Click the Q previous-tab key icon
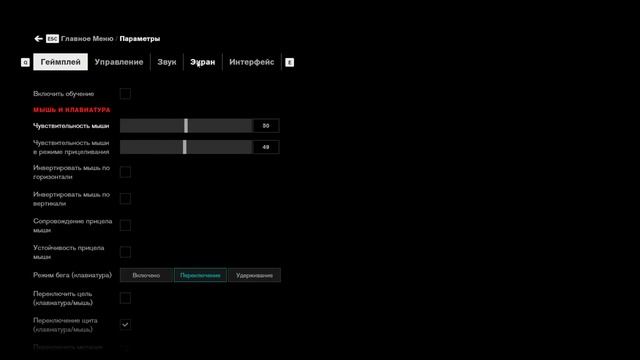The width and height of the screenshot is (640, 360). 25,62
